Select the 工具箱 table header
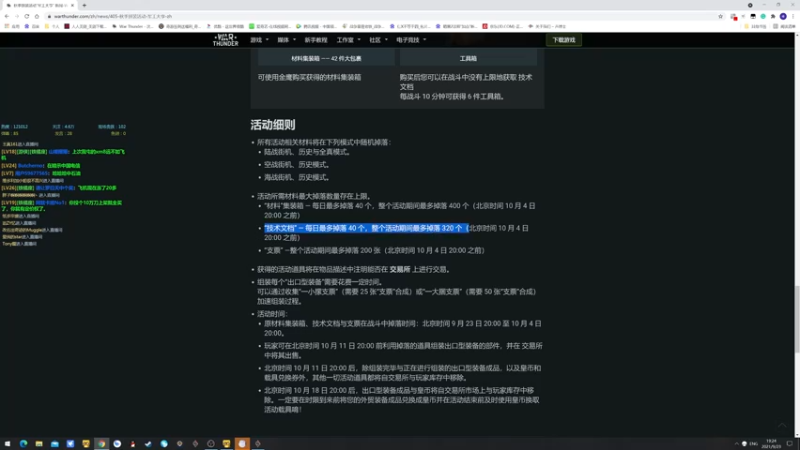800x450 pixels. point(468,59)
